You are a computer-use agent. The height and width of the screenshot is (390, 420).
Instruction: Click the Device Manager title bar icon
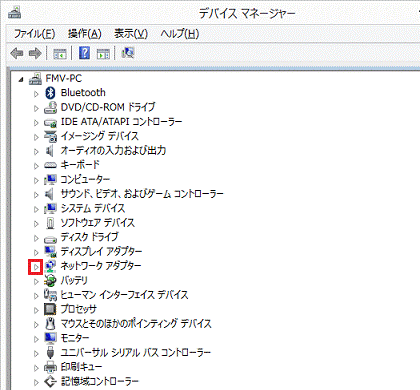15,13
